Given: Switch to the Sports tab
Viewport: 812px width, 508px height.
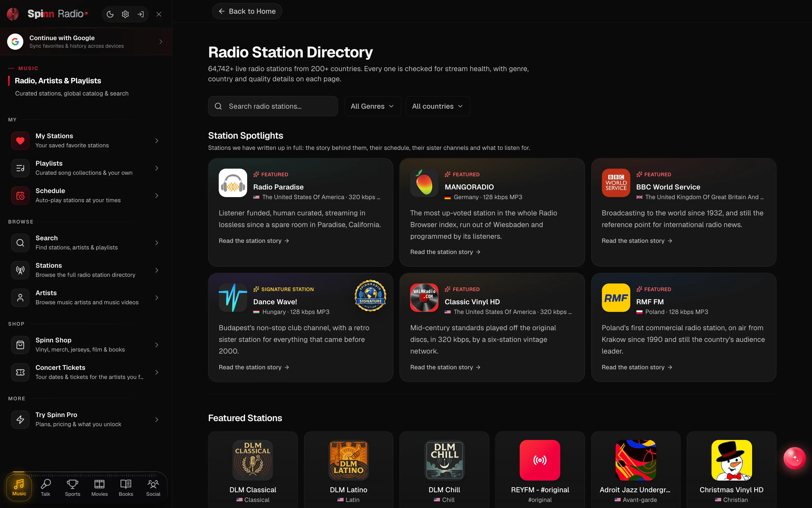Looking at the screenshot, I should pos(73,487).
